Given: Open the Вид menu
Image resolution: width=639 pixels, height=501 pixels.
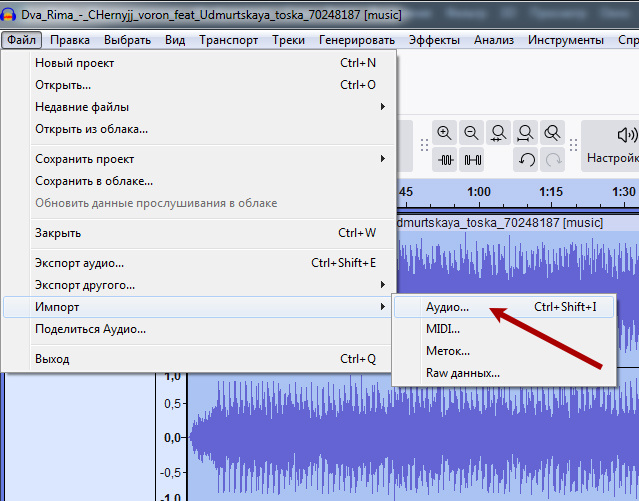Looking at the screenshot, I should (175, 40).
